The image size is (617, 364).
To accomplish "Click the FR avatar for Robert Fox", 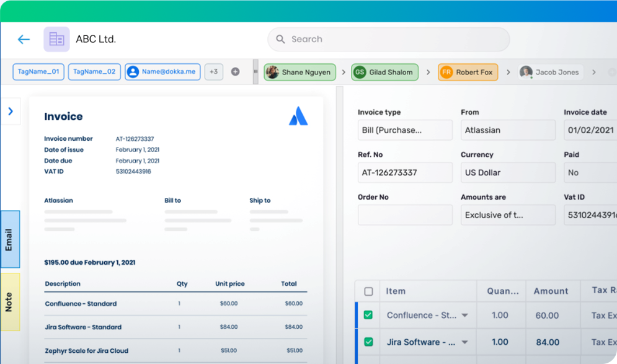I will point(446,73).
